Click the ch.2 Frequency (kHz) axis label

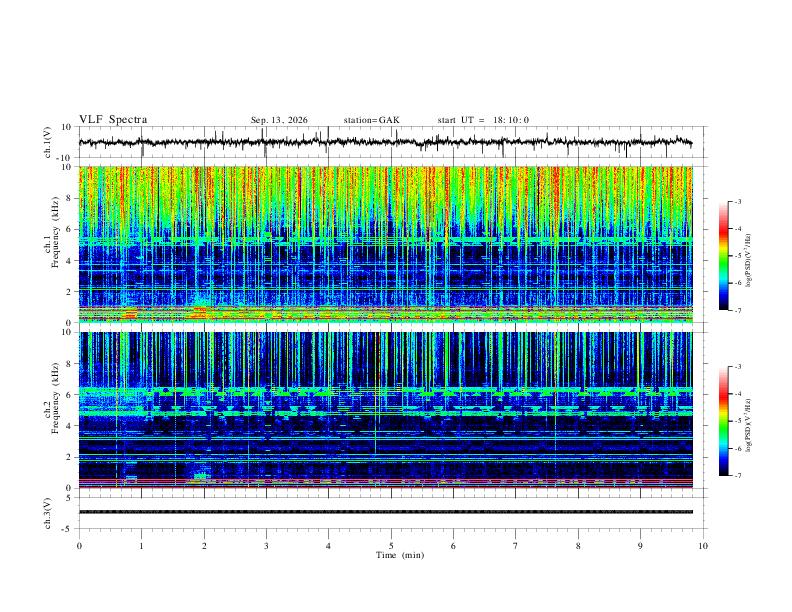[x=51, y=398]
